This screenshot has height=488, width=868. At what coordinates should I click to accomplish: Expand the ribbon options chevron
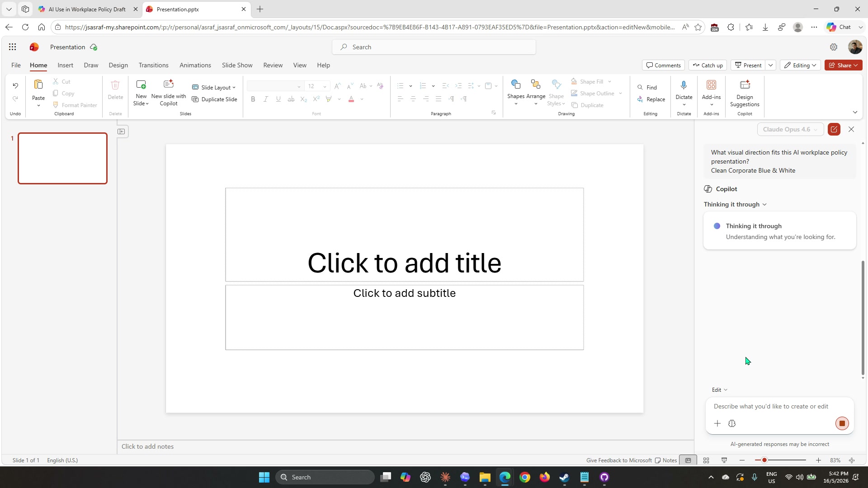[x=855, y=113]
